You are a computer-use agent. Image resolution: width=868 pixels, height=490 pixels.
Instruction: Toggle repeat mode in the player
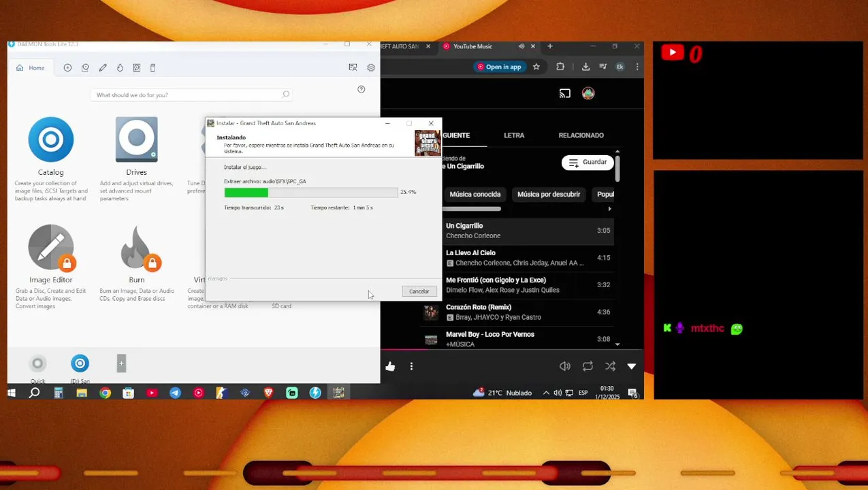click(x=588, y=366)
